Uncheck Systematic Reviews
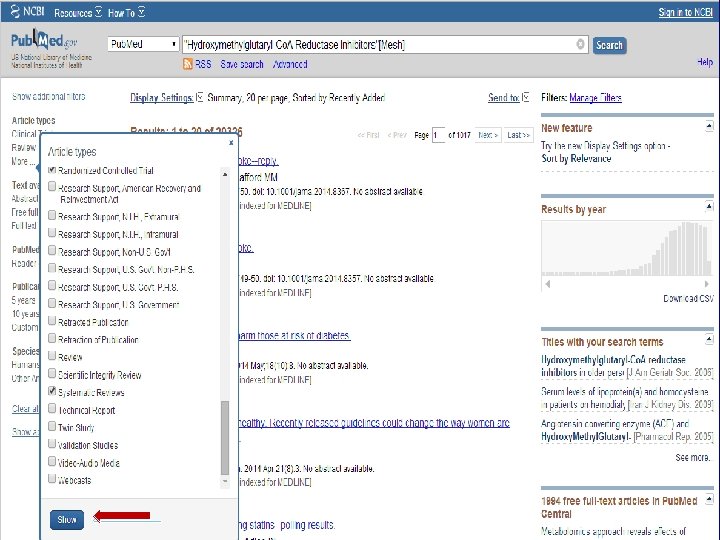720x540 pixels. (x=52, y=391)
